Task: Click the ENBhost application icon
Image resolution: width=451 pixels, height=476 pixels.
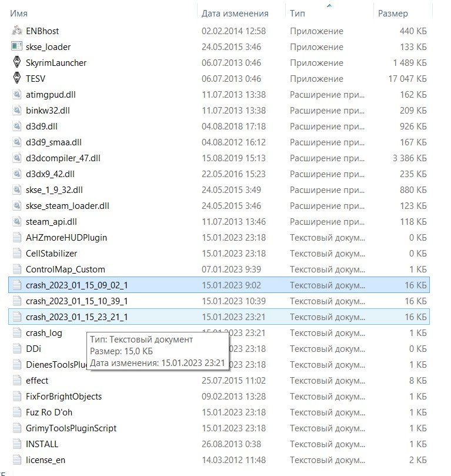Action: [x=16, y=31]
